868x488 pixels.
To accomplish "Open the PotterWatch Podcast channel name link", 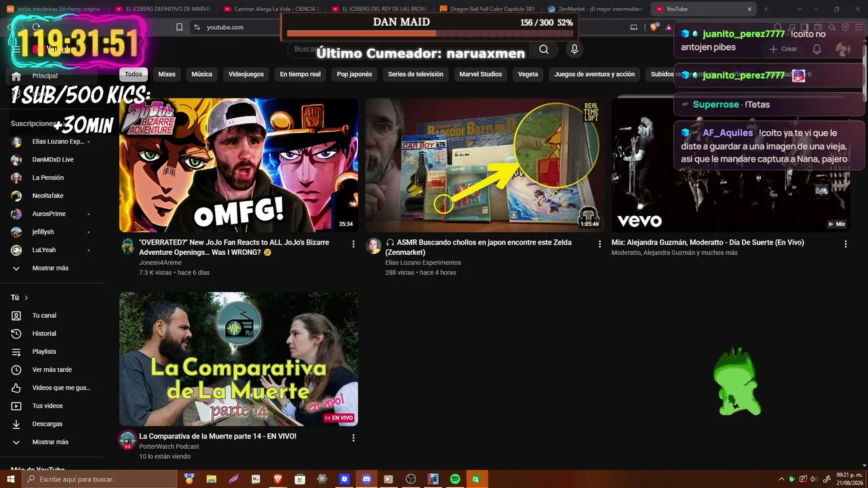I will pos(169,447).
